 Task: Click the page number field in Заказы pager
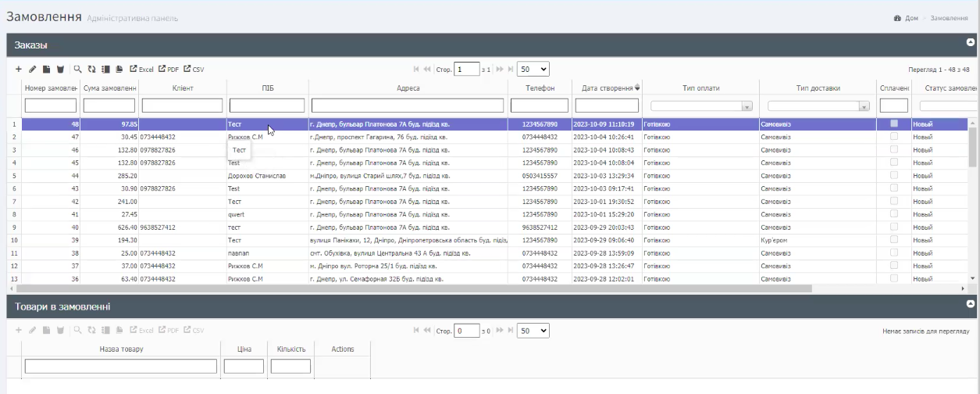pos(468,69)
